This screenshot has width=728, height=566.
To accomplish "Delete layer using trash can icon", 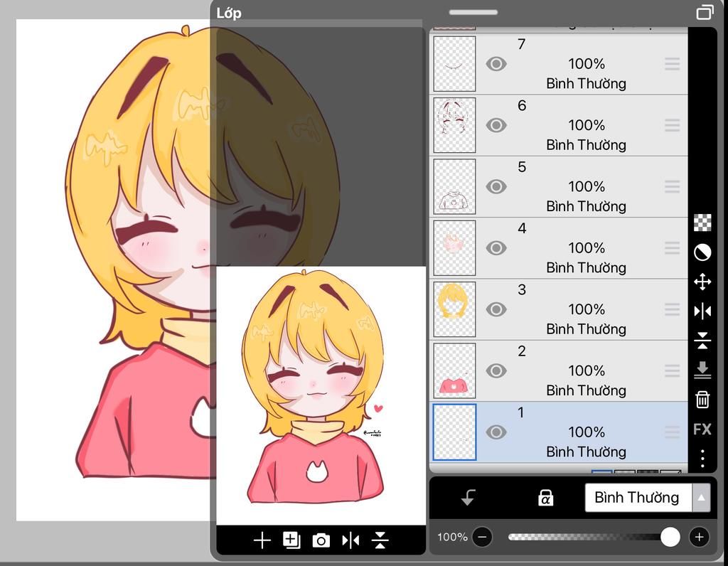I will 702,400.
